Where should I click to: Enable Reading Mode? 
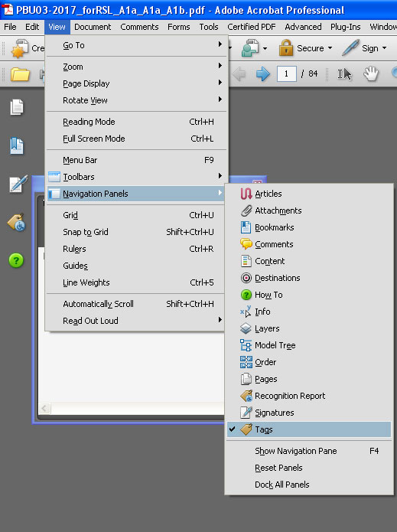(136, 122)
